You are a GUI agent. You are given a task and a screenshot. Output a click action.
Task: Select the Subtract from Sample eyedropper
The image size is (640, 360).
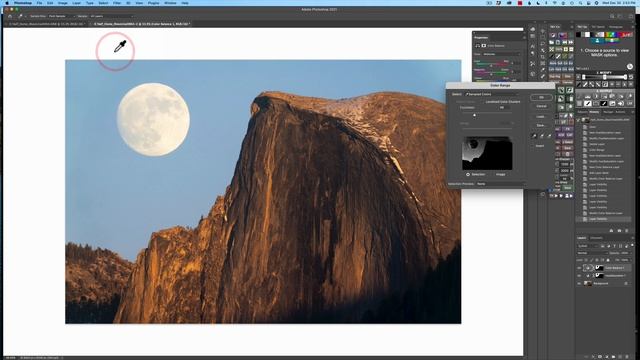click(x=549, y=136)
